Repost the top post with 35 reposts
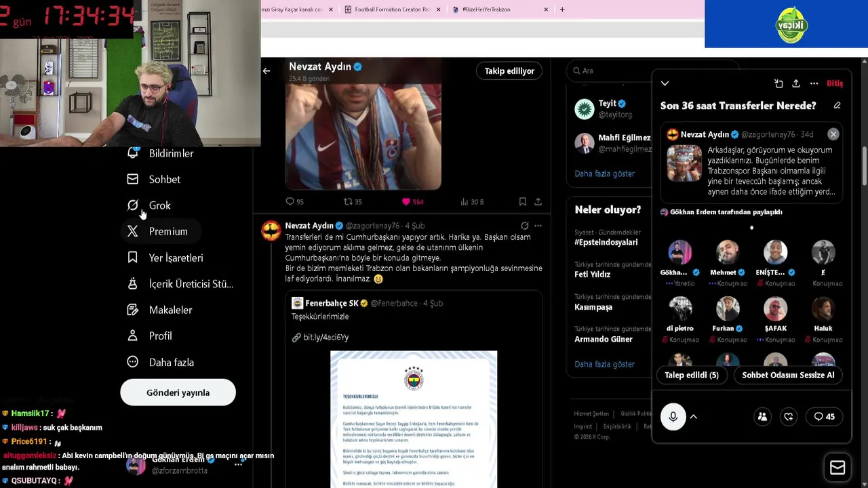 coord(353,201)
